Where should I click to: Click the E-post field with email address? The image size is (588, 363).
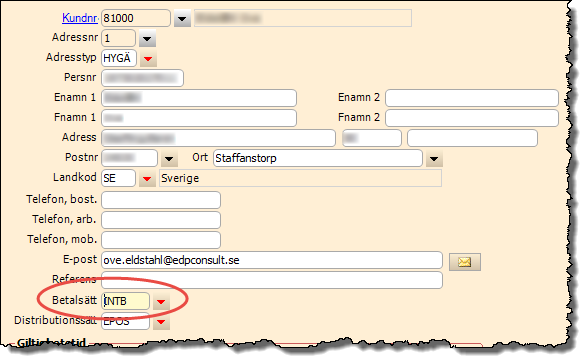click(272, 260)
